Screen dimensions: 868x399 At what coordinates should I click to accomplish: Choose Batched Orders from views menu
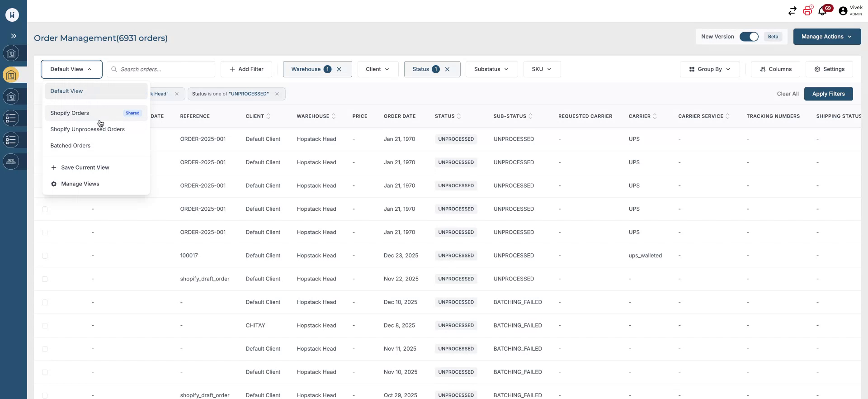[x=71, y=146]
